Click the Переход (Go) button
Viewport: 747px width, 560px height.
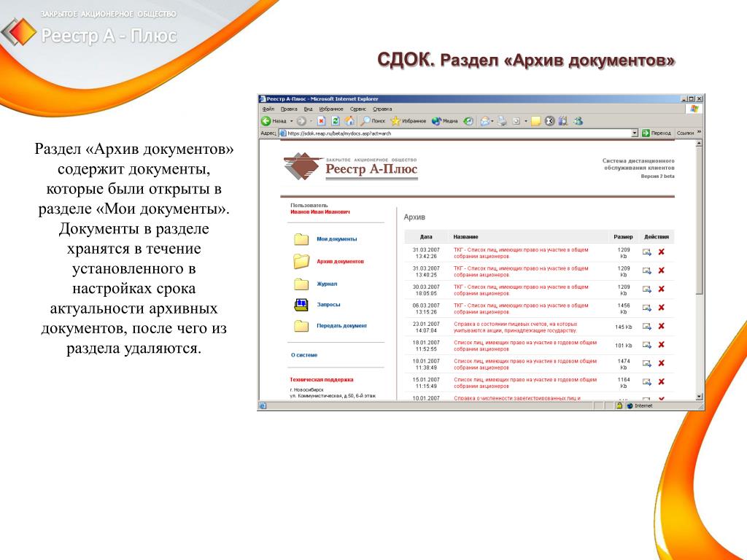[657, 133]
